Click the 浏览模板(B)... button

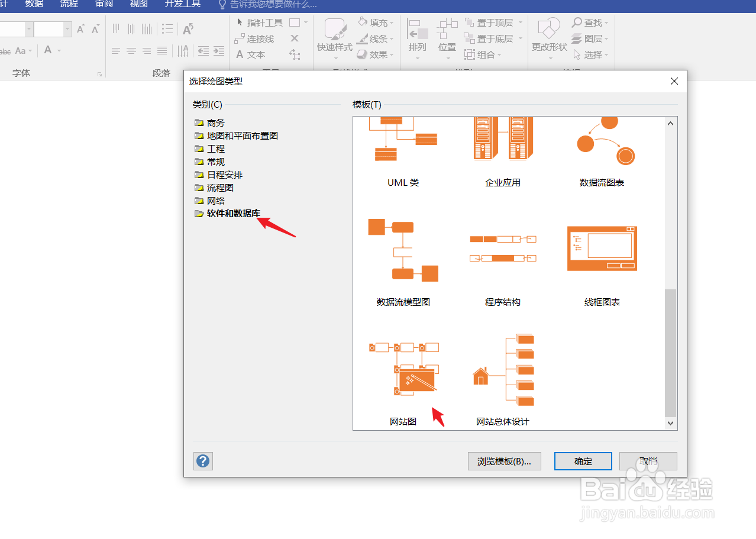pyautogui.click(x=505, y=461)
